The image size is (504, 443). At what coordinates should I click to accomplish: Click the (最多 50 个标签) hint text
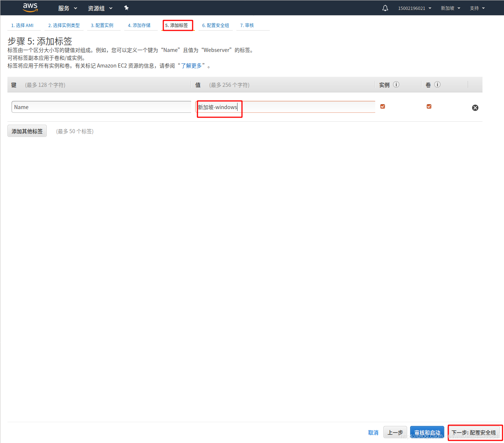coord(75,131)
